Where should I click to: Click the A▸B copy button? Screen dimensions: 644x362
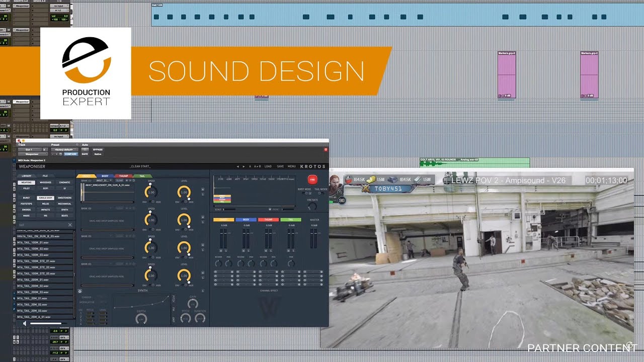pos(257,166)
